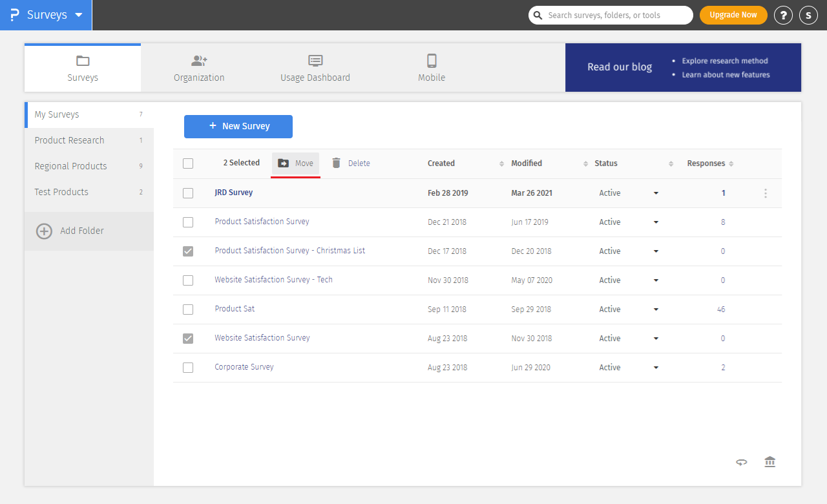Image resolution: width=827 pixels, height=504 pixels.
Task: Check the JRD Survey checkbox
Action: tap(188, 193)
